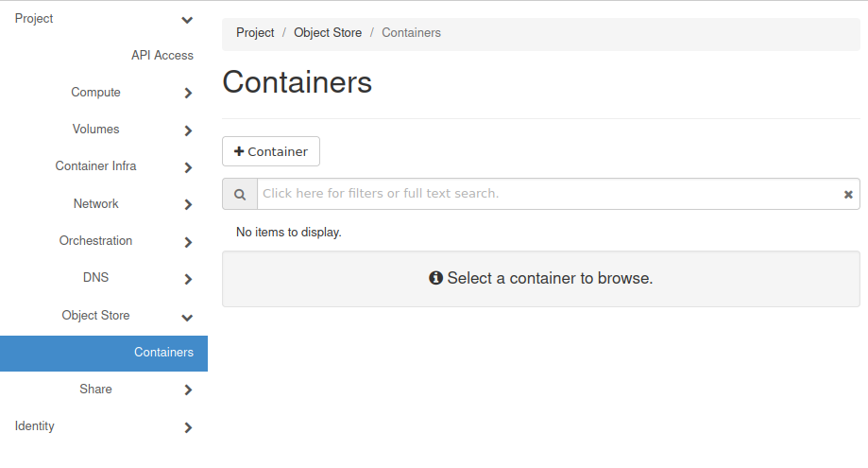Expand the DNS section chevron
This screenshot has width=868, height=468.
coord(188,279)
